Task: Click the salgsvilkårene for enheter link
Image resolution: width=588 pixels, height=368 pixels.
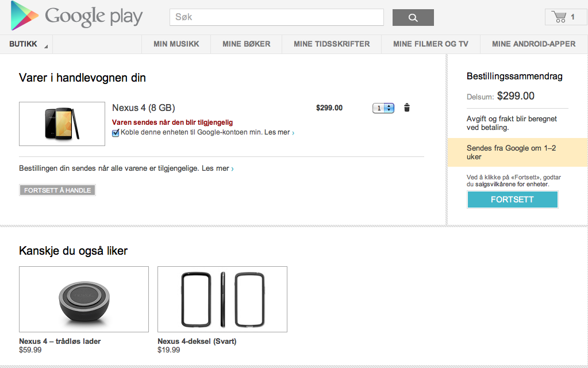Action: 512,184
